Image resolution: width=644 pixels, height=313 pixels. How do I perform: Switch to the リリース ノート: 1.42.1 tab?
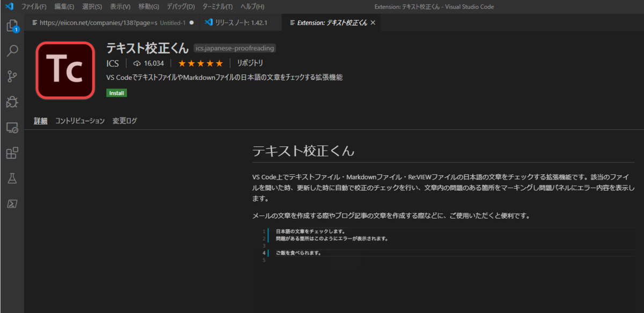tap(240, 23)
